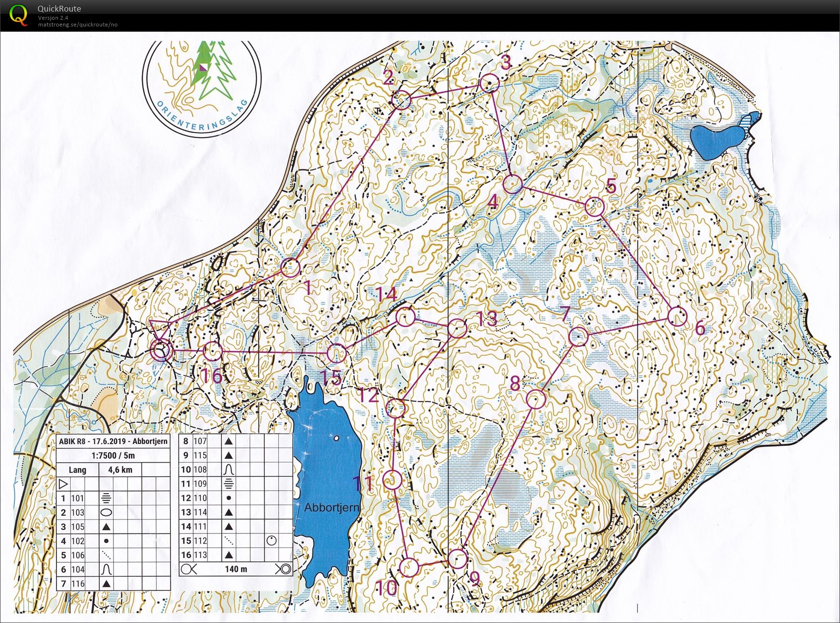This screenshot has height=623, width=840.
Task: Click control circle 11 on the map
Action: click(392, 480)
